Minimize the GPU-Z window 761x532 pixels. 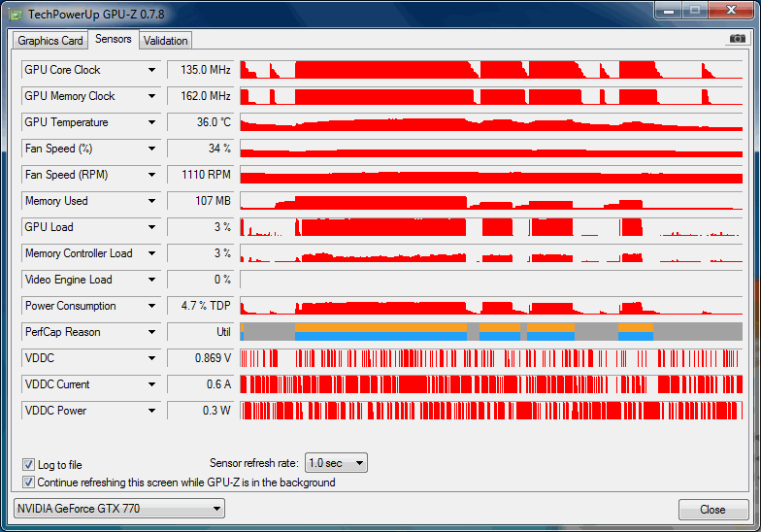669,10
